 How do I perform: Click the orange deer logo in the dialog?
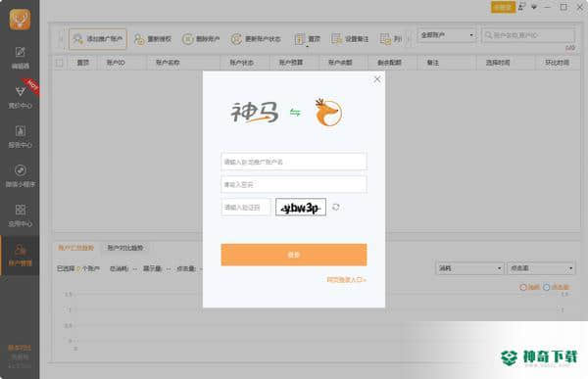(x=328, y=112)
